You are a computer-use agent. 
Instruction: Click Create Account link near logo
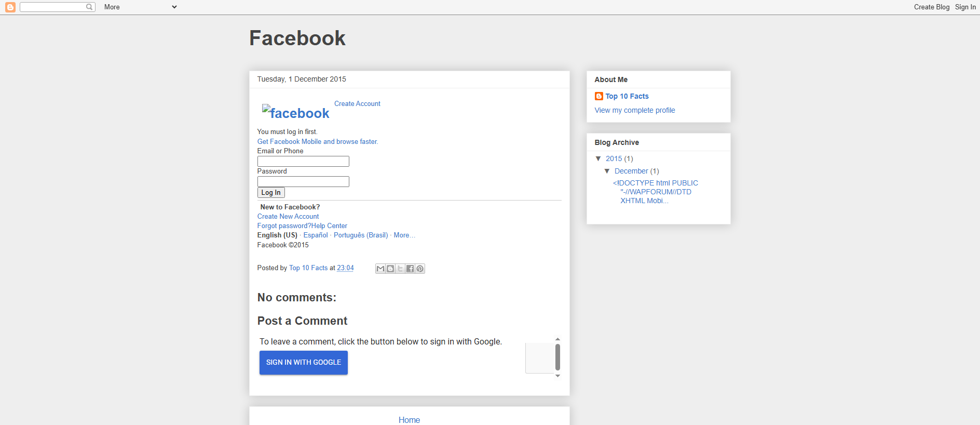click(x=357, y=104)
